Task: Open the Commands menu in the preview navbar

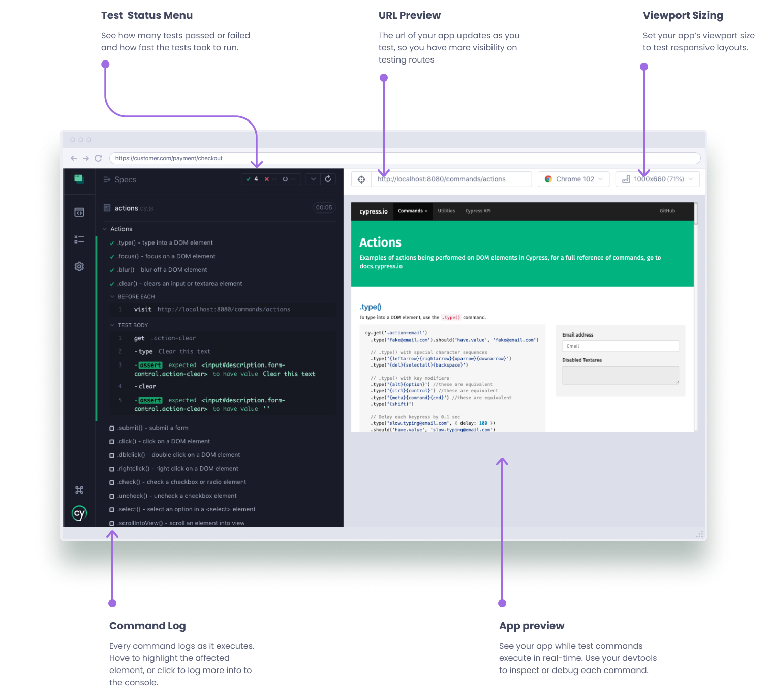Action: pos(412,211)
